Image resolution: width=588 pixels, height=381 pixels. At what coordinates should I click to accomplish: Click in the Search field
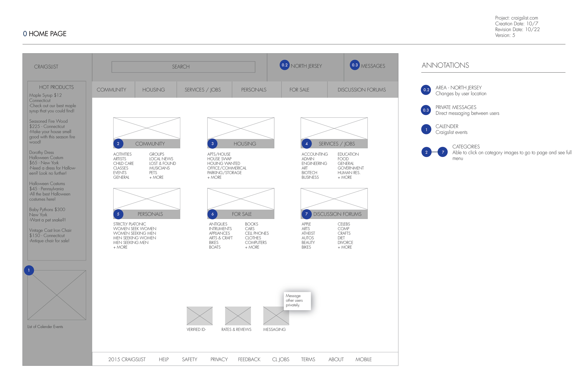[x=183, y=67]
